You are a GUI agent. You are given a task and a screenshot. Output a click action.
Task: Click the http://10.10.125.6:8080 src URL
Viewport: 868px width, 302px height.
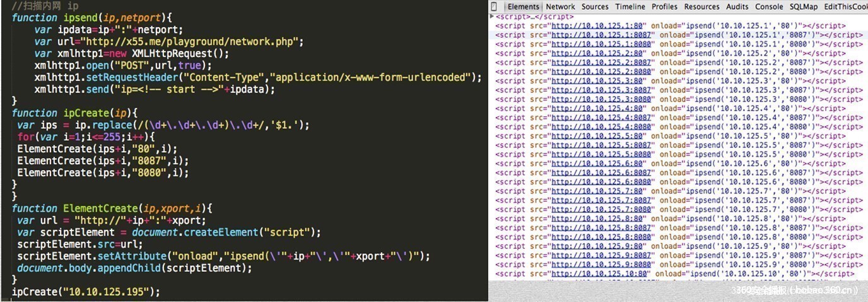tap(601, 182)
